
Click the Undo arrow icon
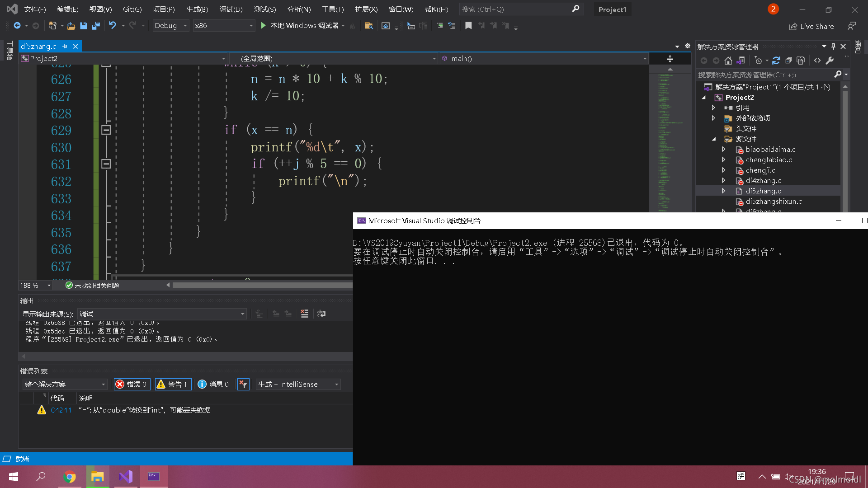[x=113, y=26]
